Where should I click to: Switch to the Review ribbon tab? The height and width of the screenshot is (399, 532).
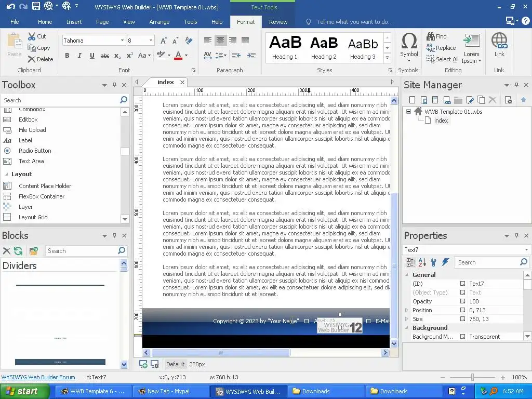[278, 22]
